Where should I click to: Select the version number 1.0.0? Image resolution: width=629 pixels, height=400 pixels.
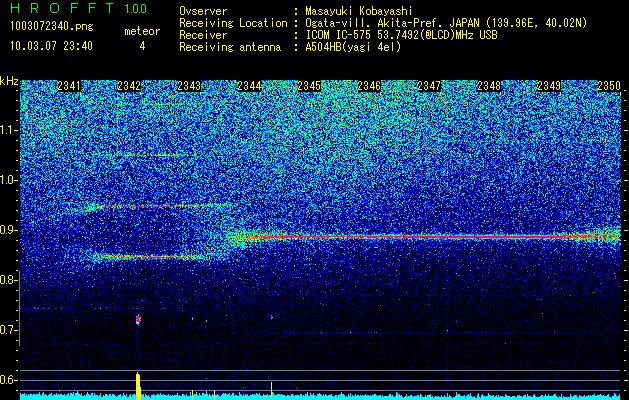136,8
